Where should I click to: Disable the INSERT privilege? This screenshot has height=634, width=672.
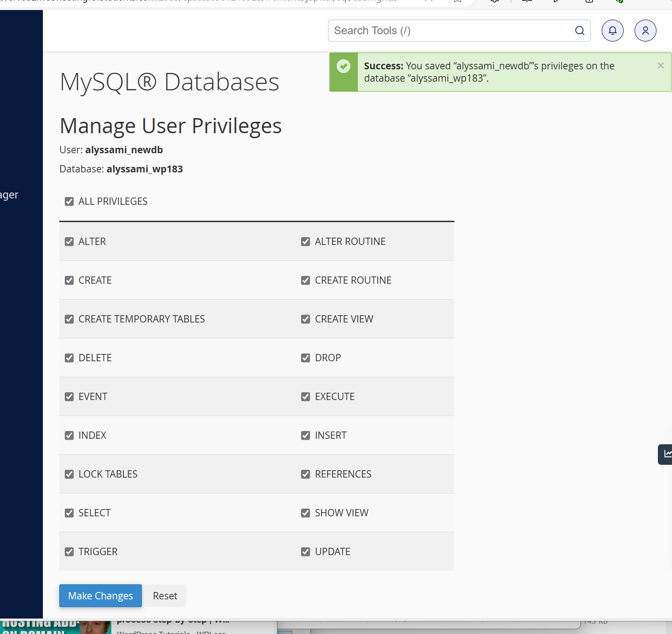[x=306, y=436]
